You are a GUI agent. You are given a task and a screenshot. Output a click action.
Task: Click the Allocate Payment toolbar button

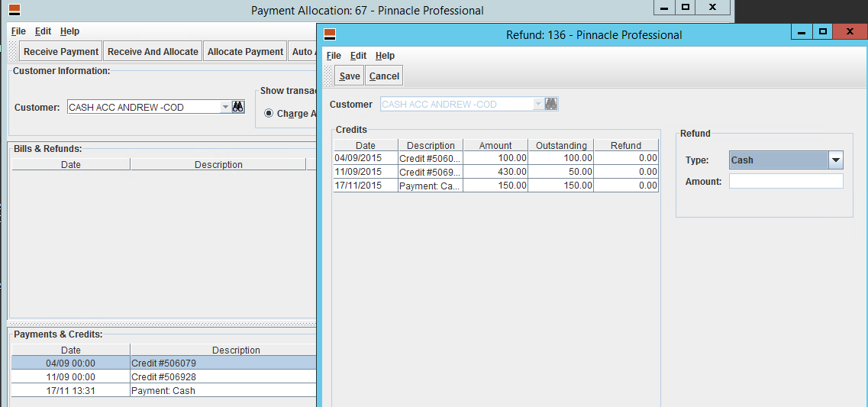[245, 52]
